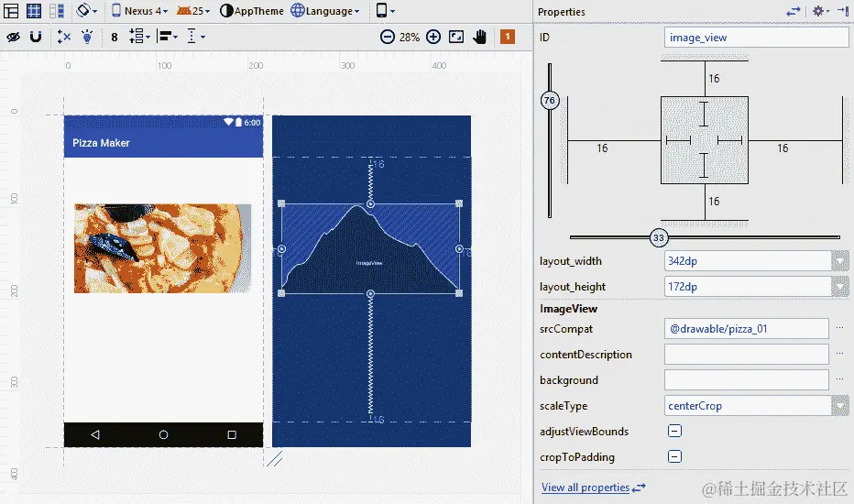The height and width of the screenshot is (504, 854).
Task: Click the top constraint anchor on blueprint ImageView
Action: pyautogui.click(x=370, y=203)
